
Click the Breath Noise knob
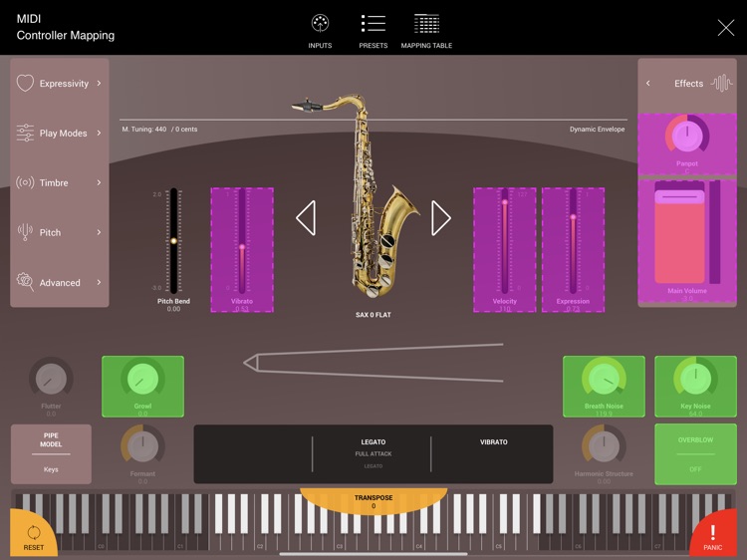[604, 379]
